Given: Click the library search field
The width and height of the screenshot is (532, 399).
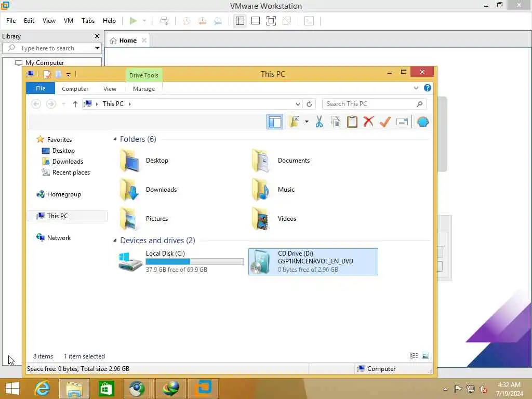Looking at the screenshot, I should click(47, 48).
